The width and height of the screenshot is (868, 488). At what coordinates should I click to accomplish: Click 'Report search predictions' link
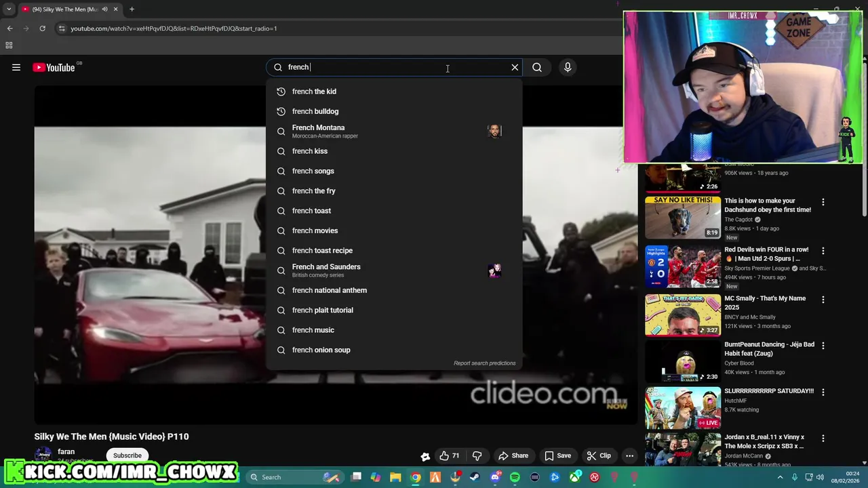(484, 363)
